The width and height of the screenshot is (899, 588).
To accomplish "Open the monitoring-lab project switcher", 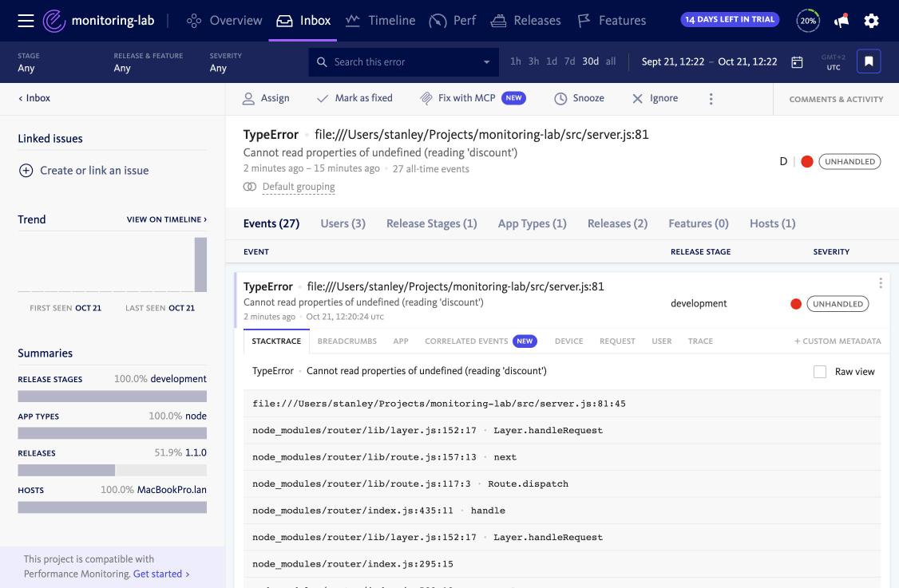I will [113, 21].
